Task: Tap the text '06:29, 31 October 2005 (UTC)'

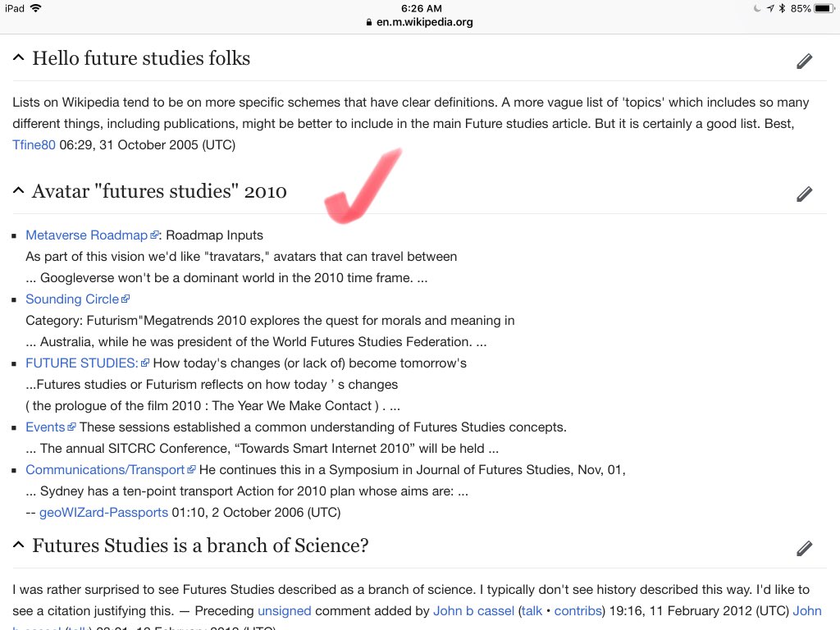Action: pos(148,144)
